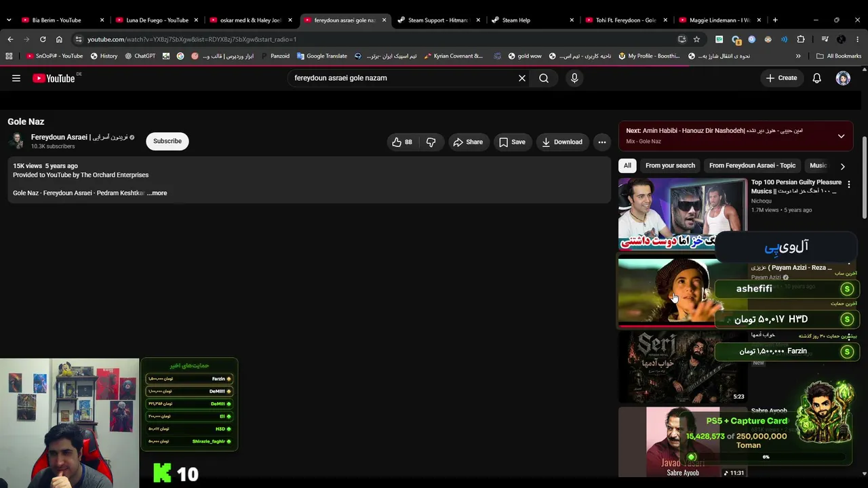Open a new browser tab
Image resolution: width=868 pixels, height=488 pixels.
(775, 20)
